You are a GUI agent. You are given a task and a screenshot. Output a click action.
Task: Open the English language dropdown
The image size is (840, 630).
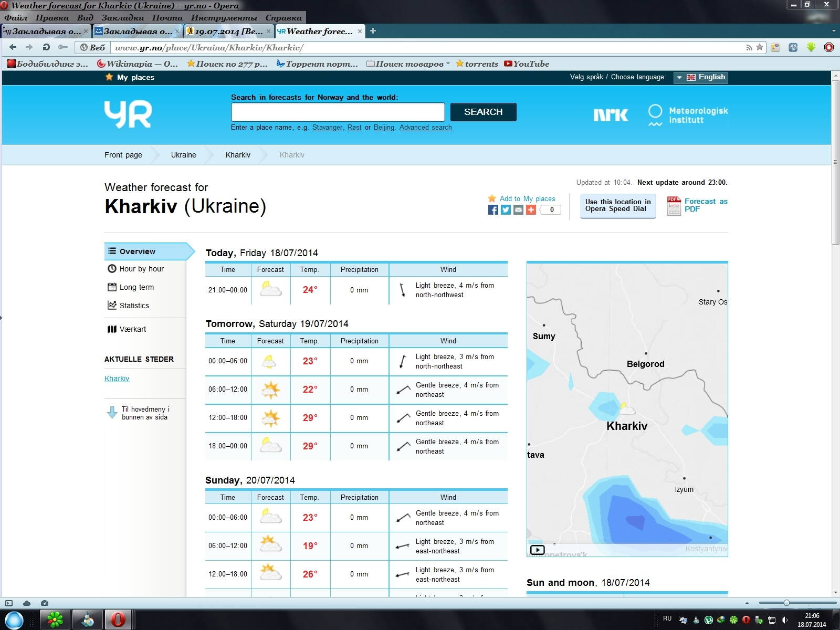[x=701, y=77]
